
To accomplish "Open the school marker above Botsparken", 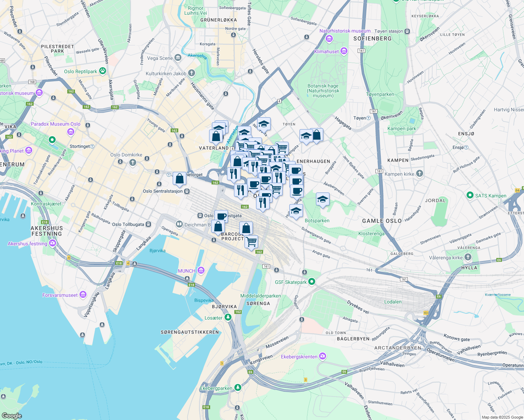I will 296,211.
